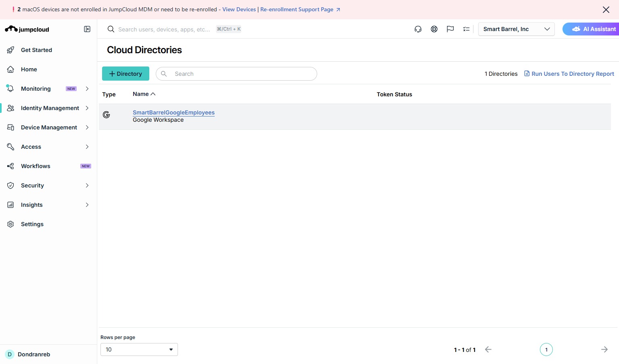The width and height of the screenshot is (619, 364).
Task: Go to previous page arrow
Action: pyautogui.click(x=488, y=349)
